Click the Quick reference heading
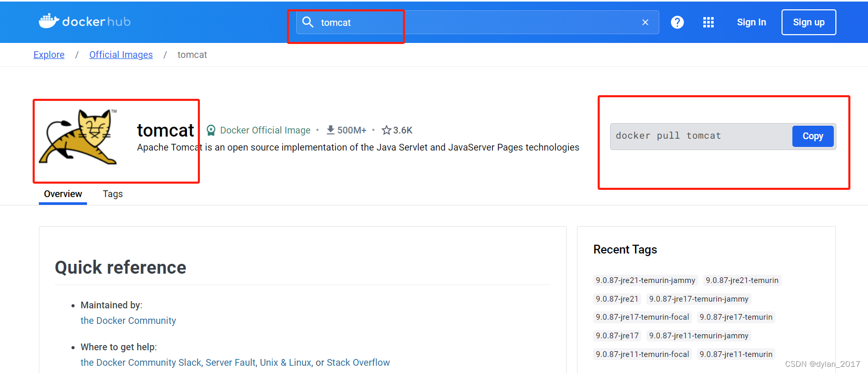Viewport: 868px width, 373px height. pyautogui.click(x=121, y=267)
